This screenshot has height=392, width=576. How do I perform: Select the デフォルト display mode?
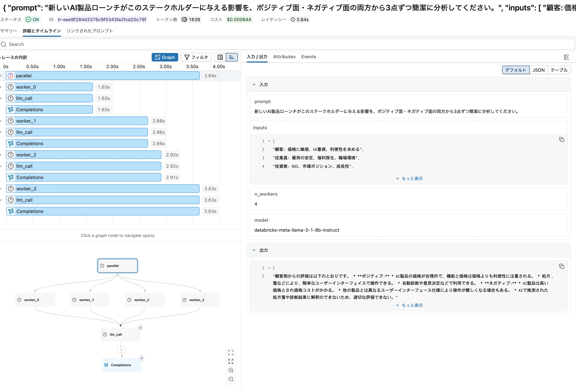516,70
